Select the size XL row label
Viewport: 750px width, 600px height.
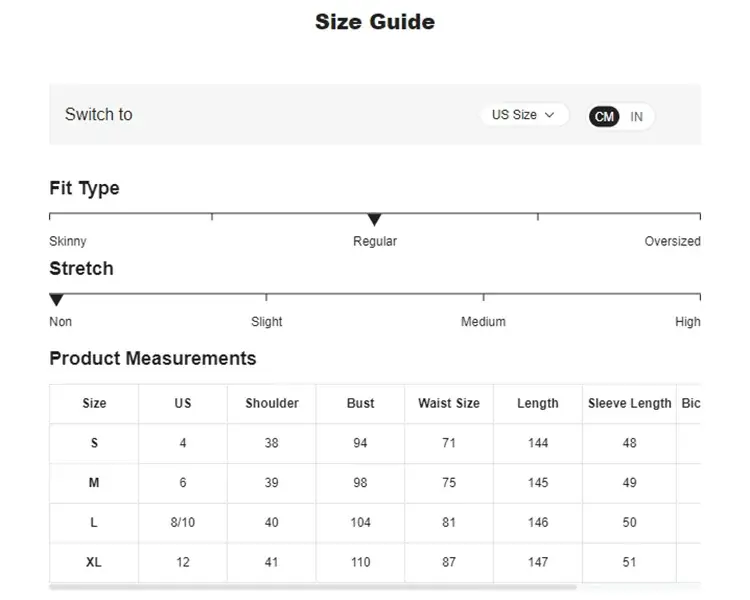94,562
